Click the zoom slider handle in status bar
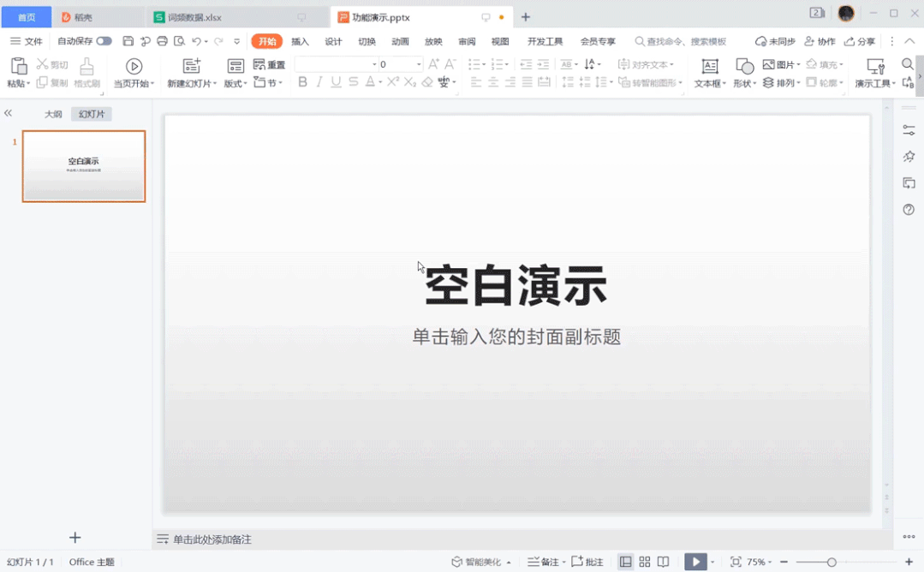This screenshot has width=924, height=572. 832,562
